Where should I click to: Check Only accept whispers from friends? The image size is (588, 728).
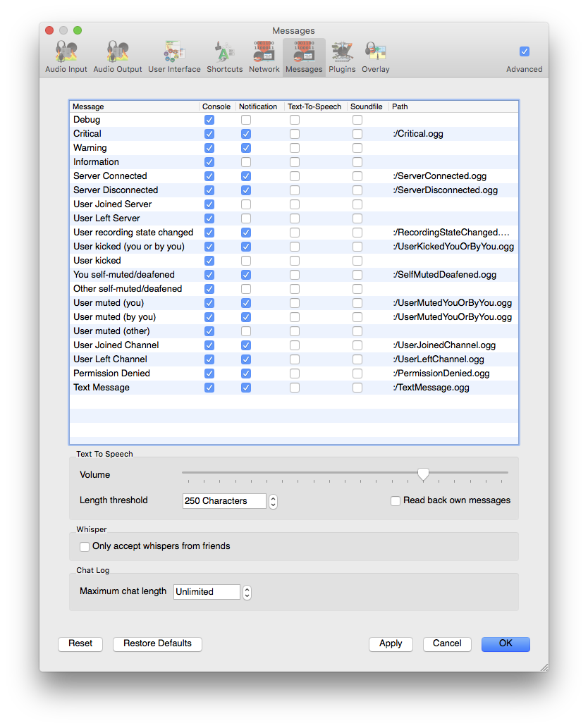(85, 546)
